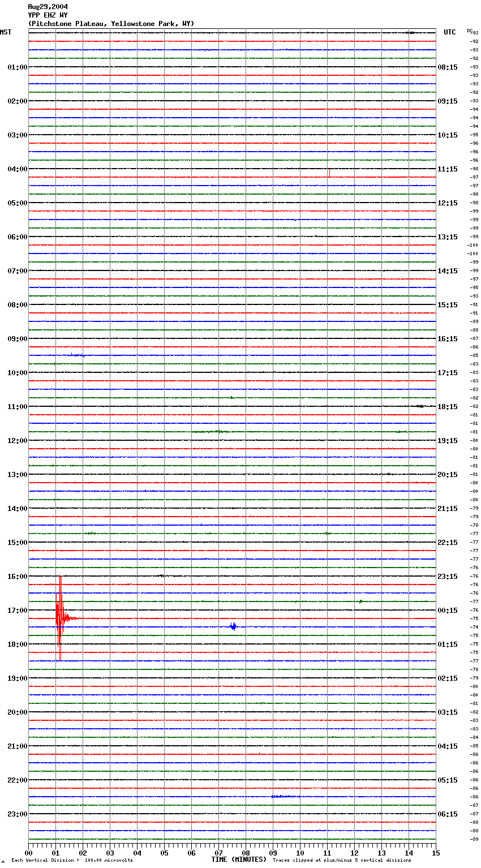Click the 06:15 UTC time label

coord(448,814)
